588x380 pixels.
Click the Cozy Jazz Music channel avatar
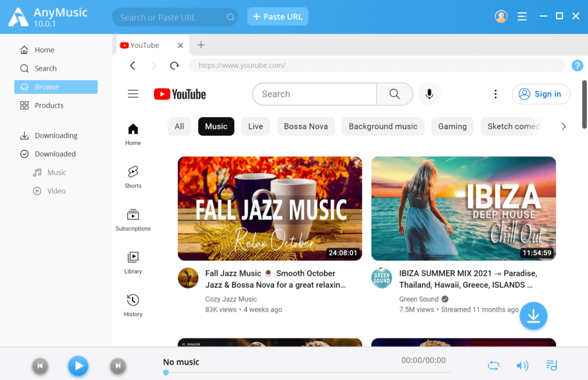tap(188, 278)
